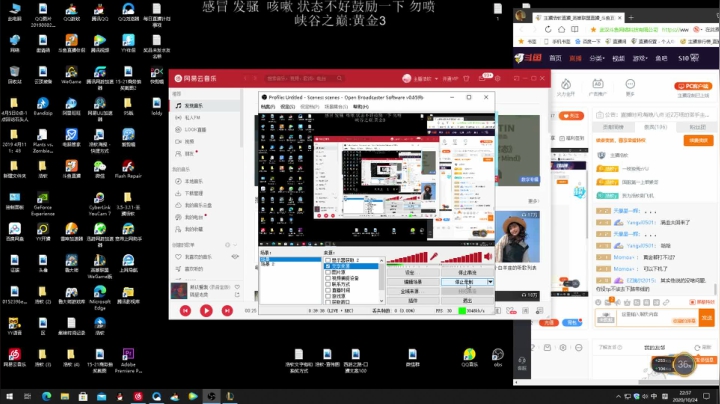Select 场景 2 in OBS scene list
720x404 pixels.
click(x=268, y=264)
